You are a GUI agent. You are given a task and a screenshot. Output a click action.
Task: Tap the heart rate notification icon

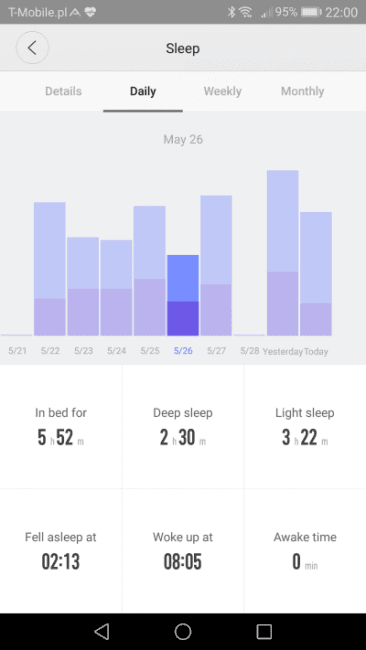pos(90,12)
